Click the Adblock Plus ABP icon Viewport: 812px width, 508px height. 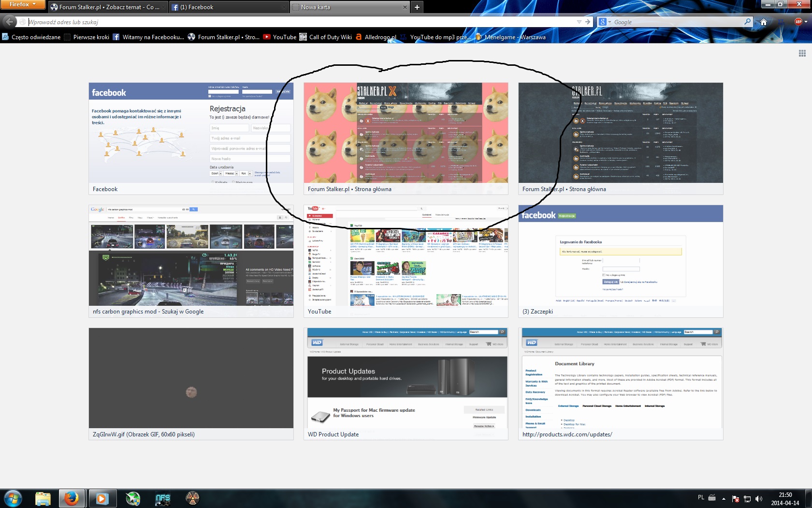point(798,22)
